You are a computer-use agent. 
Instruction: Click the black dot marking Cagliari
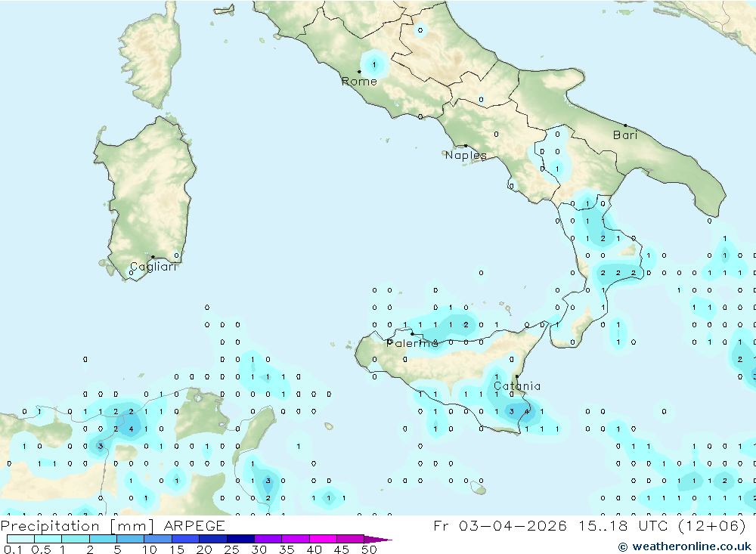(x=153, y=257)
